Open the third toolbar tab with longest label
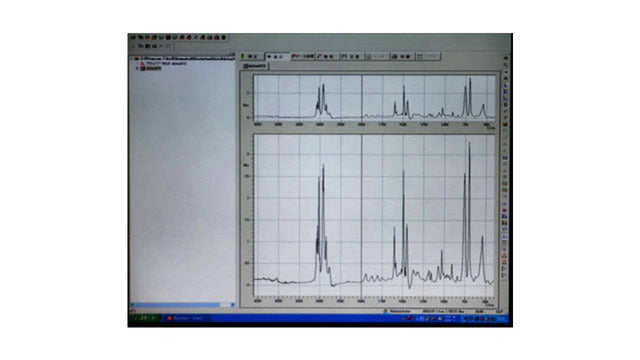 pos(302,56)
